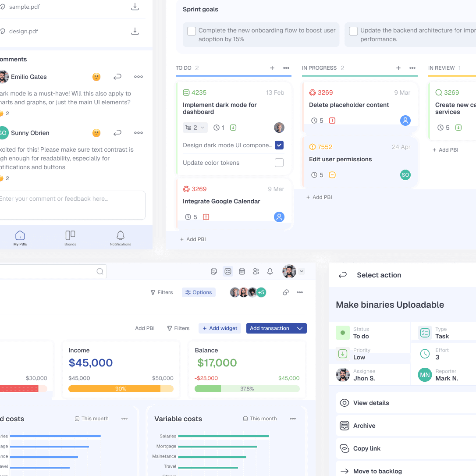Expand subtasks dropdown on card 4235

195,128
